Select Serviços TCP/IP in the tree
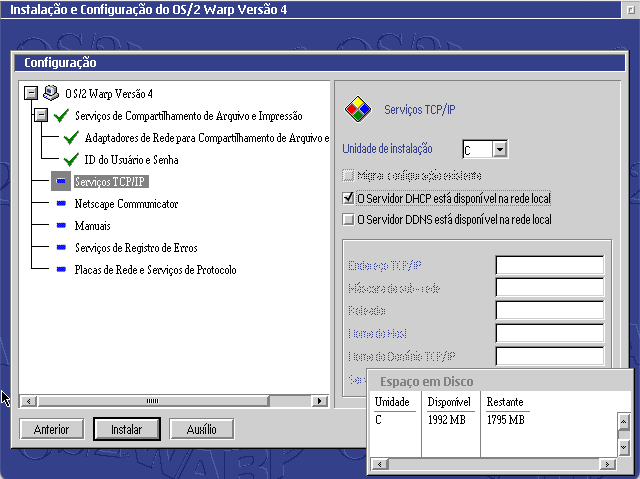640x479 pixels. click(111, 182)
